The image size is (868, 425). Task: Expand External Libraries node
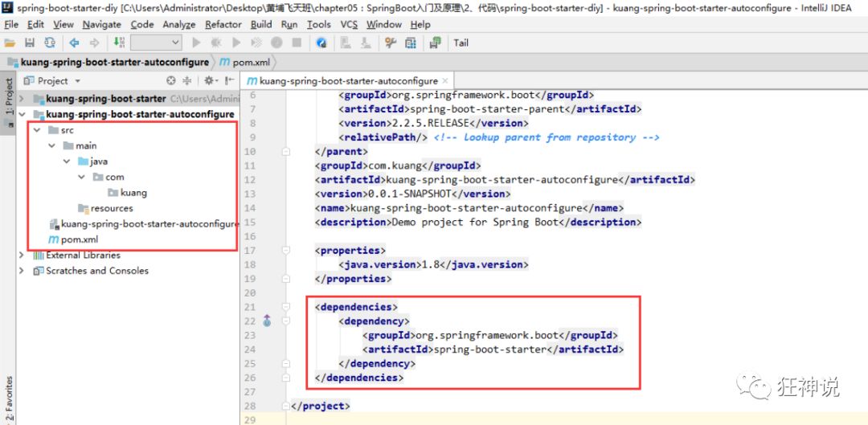pyautogui.click(x=22, y=255)
